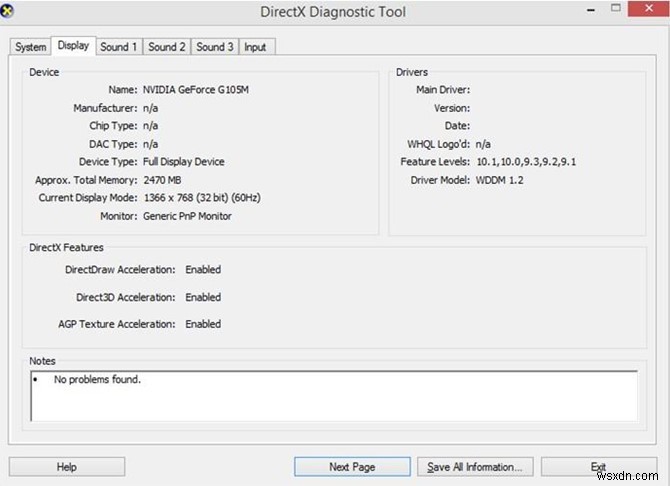Click the 'Full Display Device' value

[x=184, y=162]
